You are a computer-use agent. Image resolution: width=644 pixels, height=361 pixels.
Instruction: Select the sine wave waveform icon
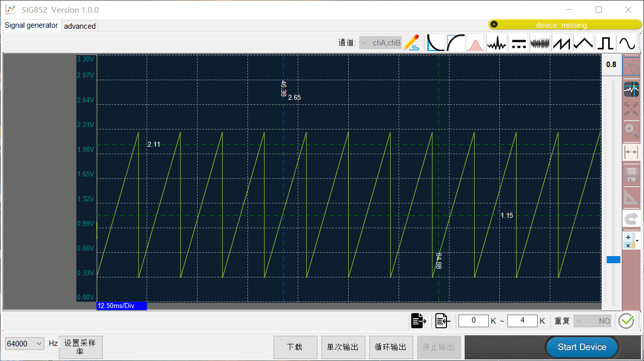(627, 43)
